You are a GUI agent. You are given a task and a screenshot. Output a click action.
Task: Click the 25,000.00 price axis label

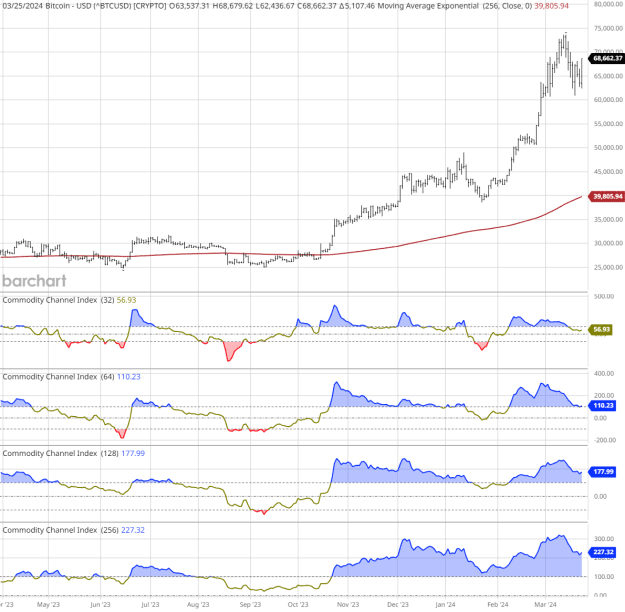pos(608,268)
